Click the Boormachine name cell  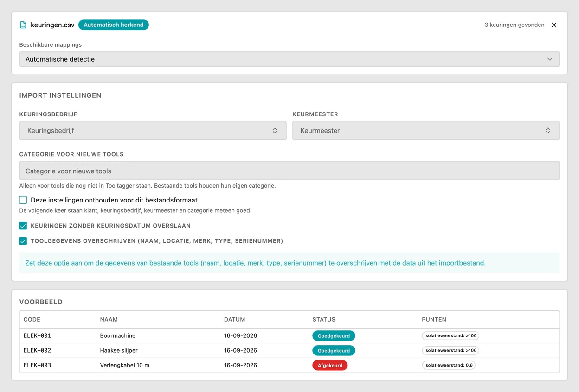click(x=118, y=336)
